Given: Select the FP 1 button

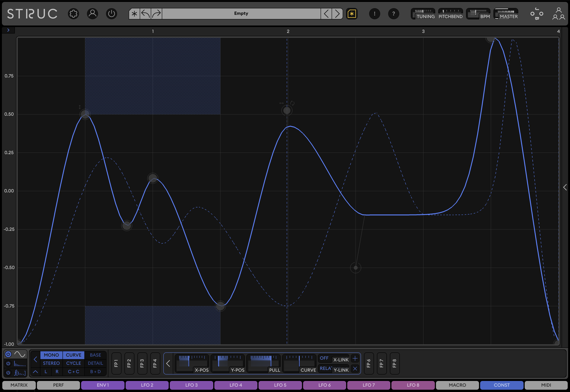Looking at the screenshot, I should coord(116,363).
